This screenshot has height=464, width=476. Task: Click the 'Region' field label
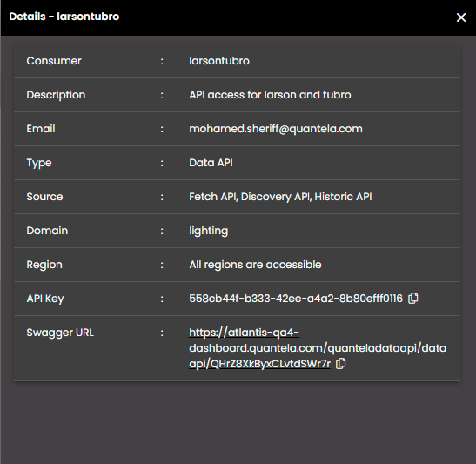pos(44,265)
